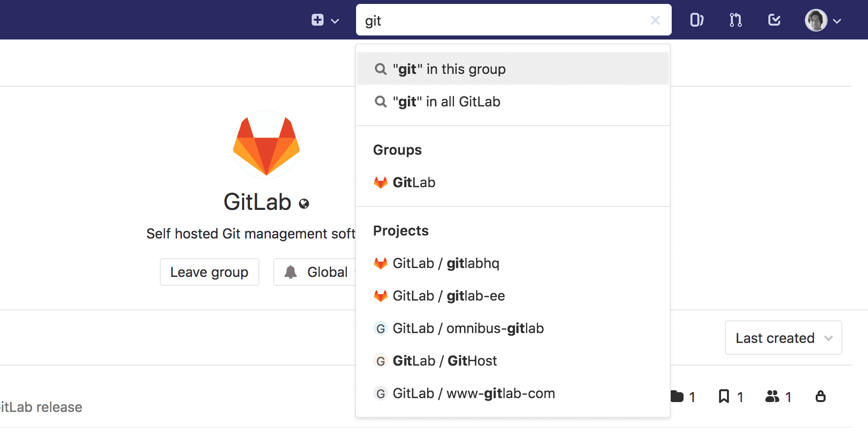The width and height of the screenshot is (868, 440).
Task: Open the Merge requests icon in navbar
Action: point(735,20)
